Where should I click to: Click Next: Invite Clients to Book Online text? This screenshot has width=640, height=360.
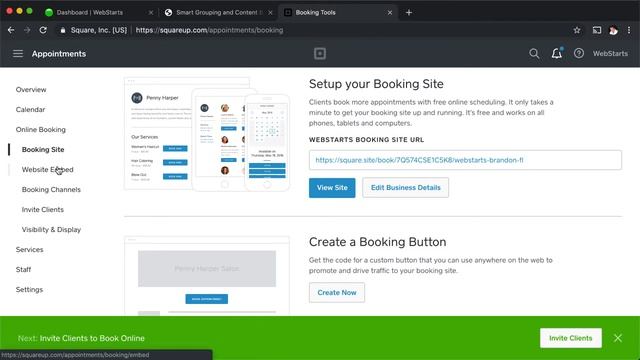81,338
